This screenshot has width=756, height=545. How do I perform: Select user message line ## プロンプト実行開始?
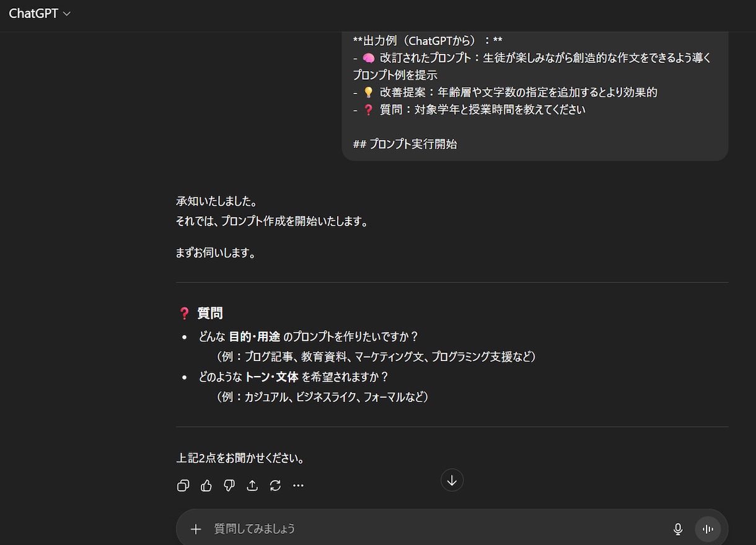click(x=405, y=144)
